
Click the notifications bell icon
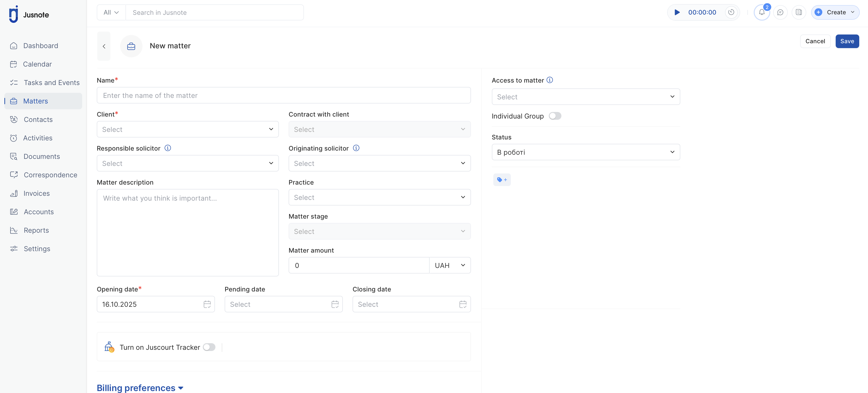point(762,12)
